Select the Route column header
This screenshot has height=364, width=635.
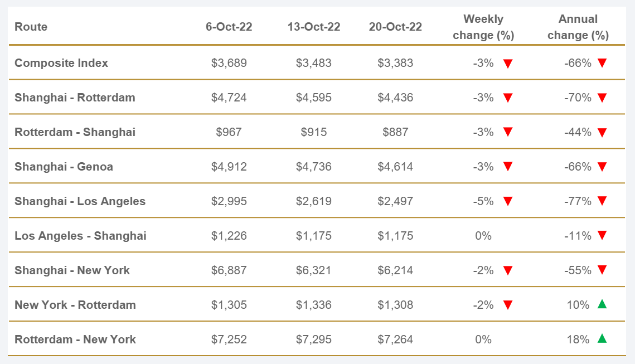31,27
